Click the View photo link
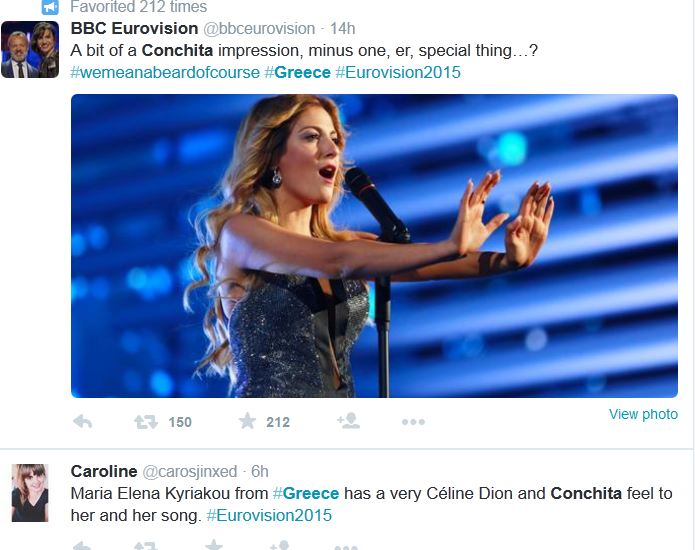 pyautogui.click(x=643, y=414)
